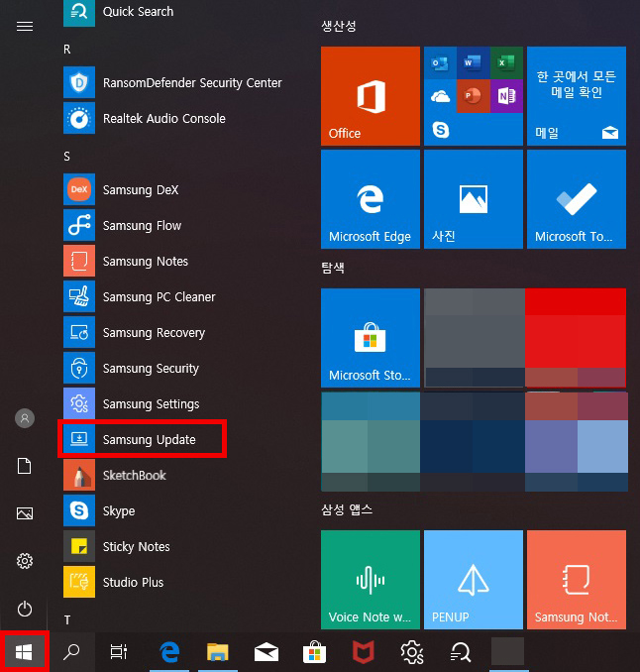
Task: Open Samsung Flow app icon
Action: pyautogui.click(x=79, y=225)
